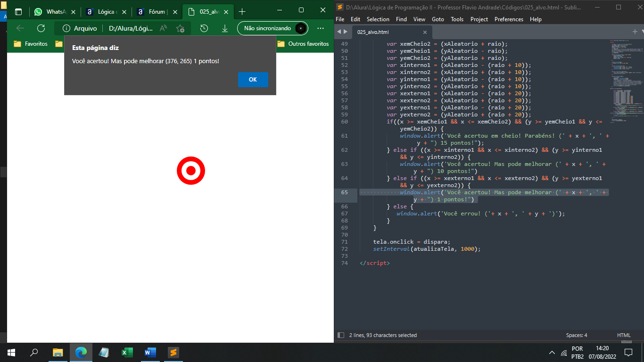Screen dimensions: 644x362
Task: Switch to Sublime Text taskbar icon
Action: click(173, 352)
